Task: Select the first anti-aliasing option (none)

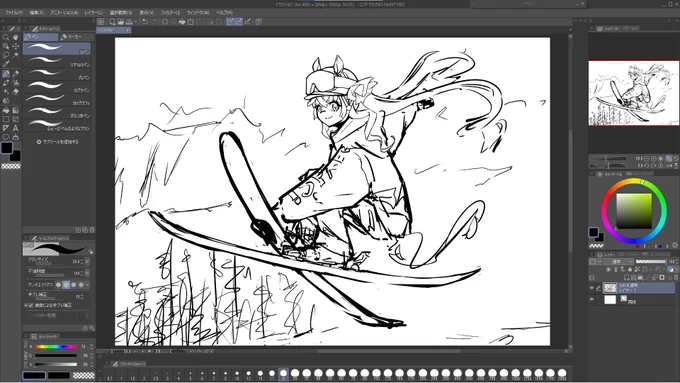Action: tap(59, 285)
